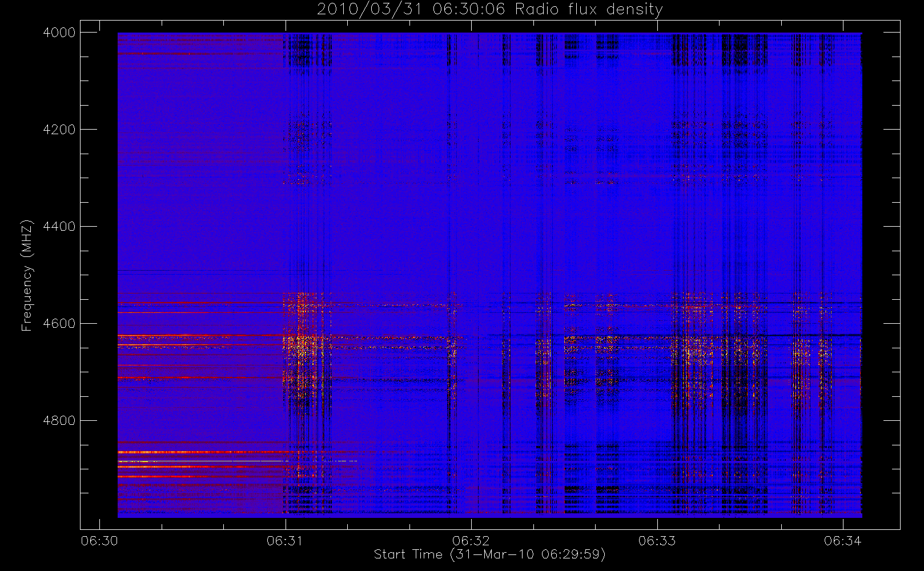Click the 06:34 time axis label

point(843,541)
